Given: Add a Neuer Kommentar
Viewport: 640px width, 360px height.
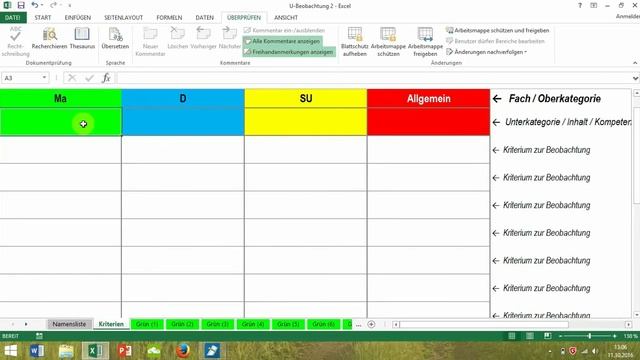Looking at the screenshot, I should [x=150, y=41].
